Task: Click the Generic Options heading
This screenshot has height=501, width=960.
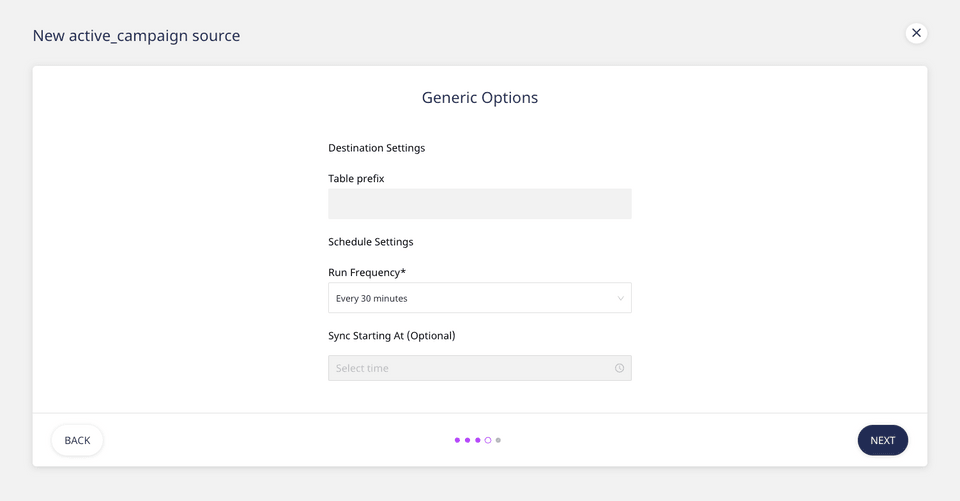Action: [480, 98]
